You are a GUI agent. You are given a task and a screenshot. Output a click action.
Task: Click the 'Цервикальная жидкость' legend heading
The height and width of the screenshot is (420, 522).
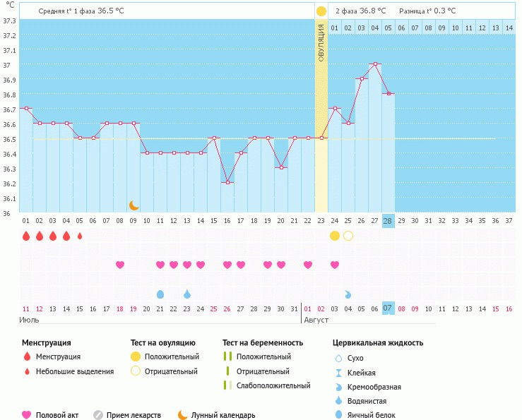click(x=378, y=343)
